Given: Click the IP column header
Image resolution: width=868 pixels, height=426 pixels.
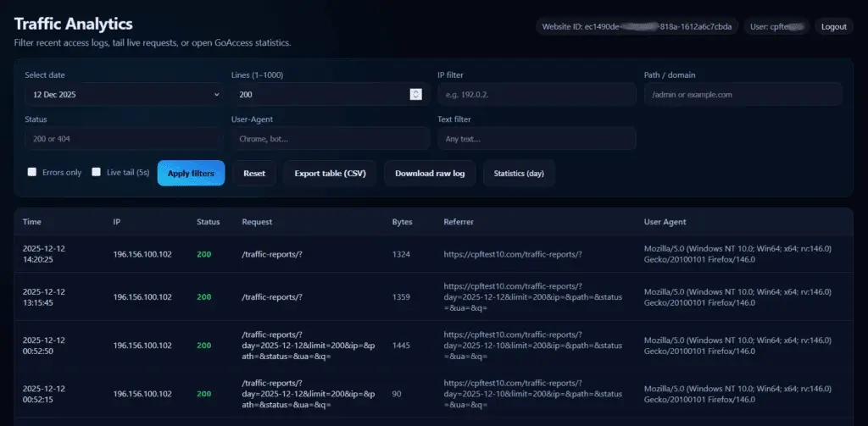Looking at the screenshot, I should (117, 222).
